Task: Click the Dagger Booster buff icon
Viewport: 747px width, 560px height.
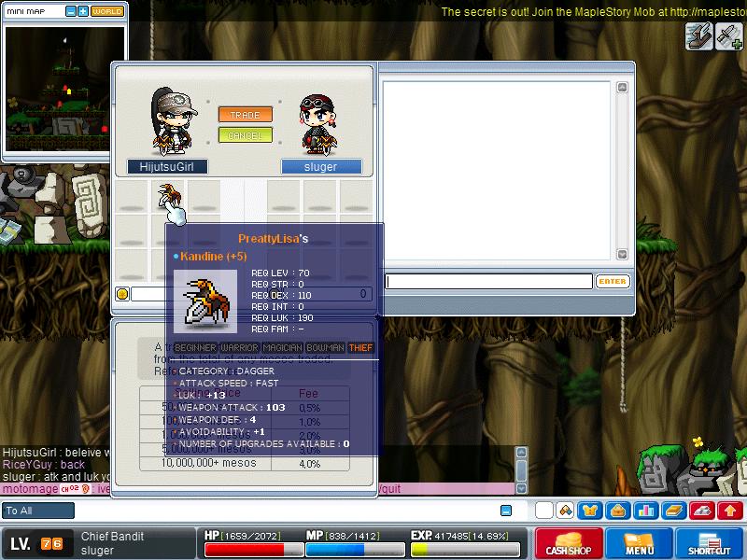Action: tap(729, 36)
